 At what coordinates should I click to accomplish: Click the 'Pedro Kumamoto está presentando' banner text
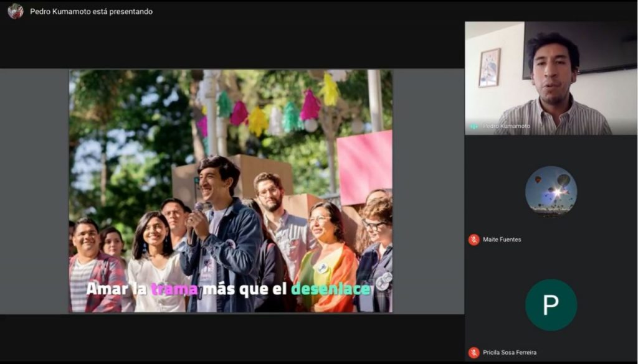coord(91,11)
